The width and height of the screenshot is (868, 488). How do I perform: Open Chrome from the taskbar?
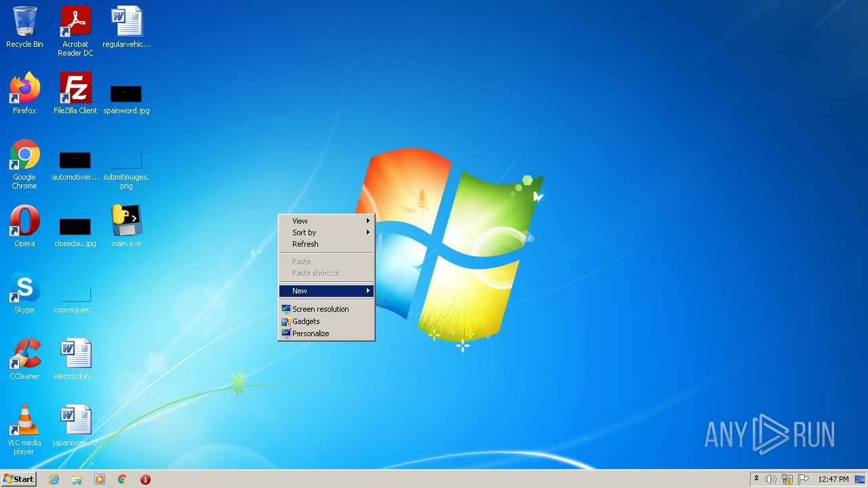123,479
